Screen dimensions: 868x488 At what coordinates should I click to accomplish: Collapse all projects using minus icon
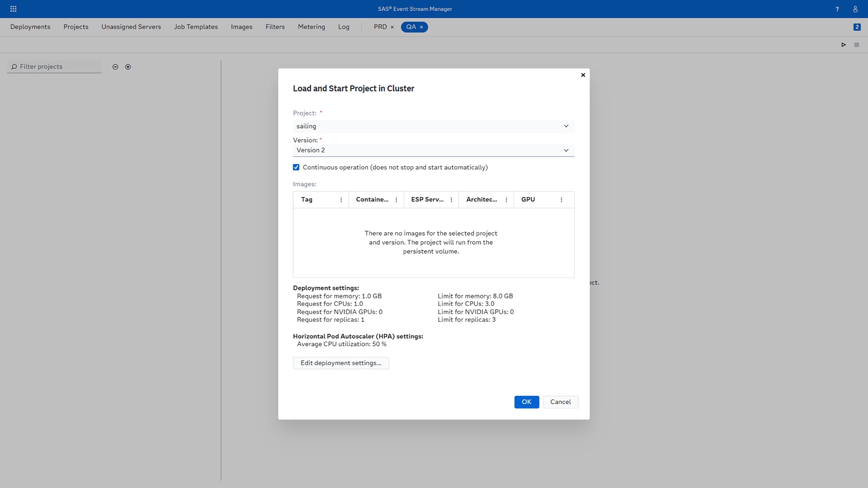click(115, 66)
